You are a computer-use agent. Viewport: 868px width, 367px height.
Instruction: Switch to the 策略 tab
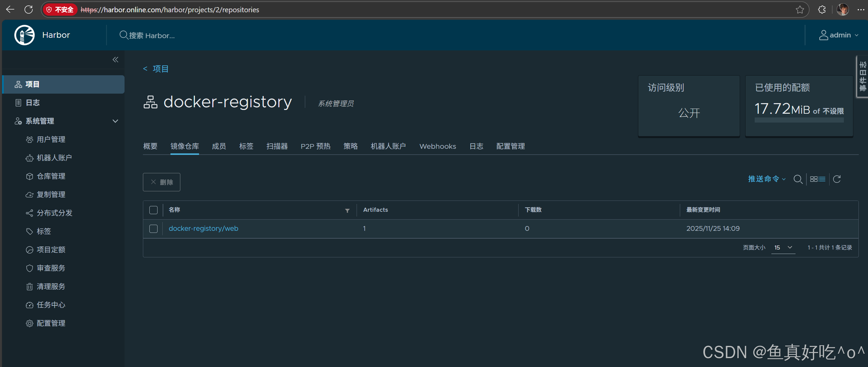click(x=351, y=146)
